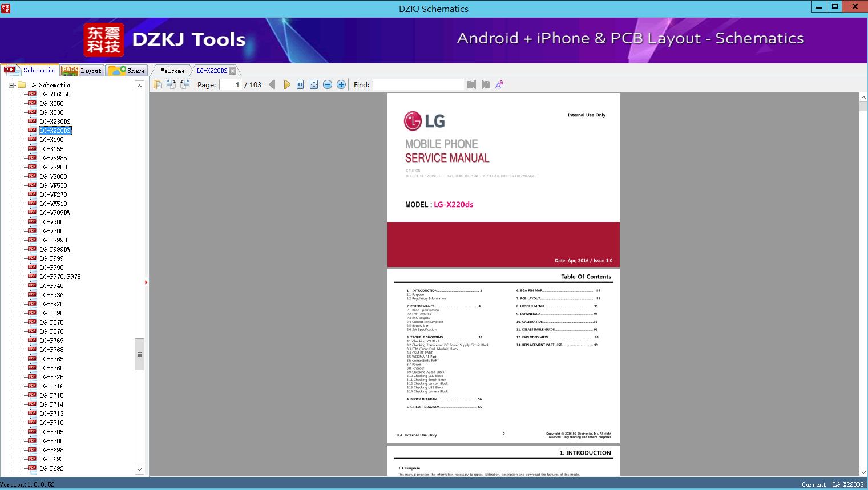Collapse the LG Schematic tree node

(11, 85)
